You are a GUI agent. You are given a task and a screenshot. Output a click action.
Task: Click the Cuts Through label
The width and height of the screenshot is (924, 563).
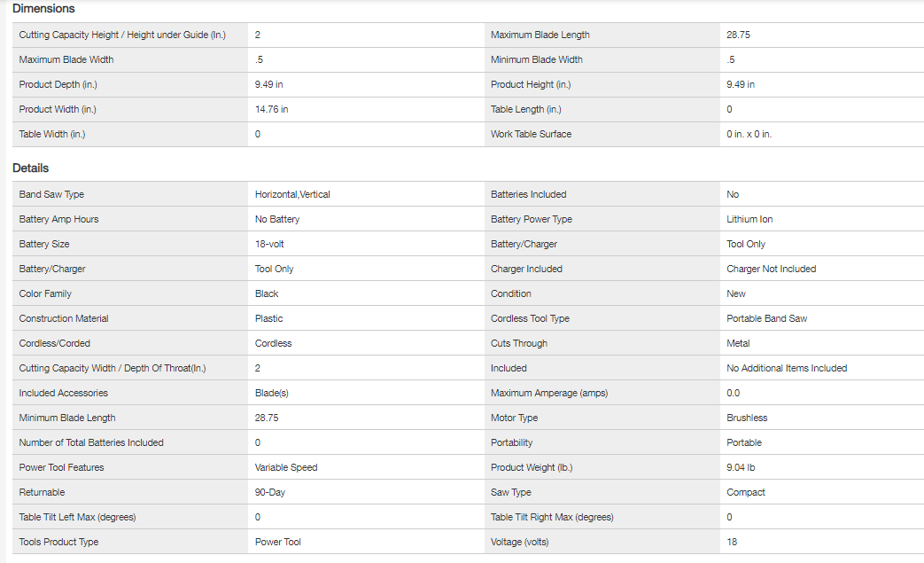(x=519, y=343)
